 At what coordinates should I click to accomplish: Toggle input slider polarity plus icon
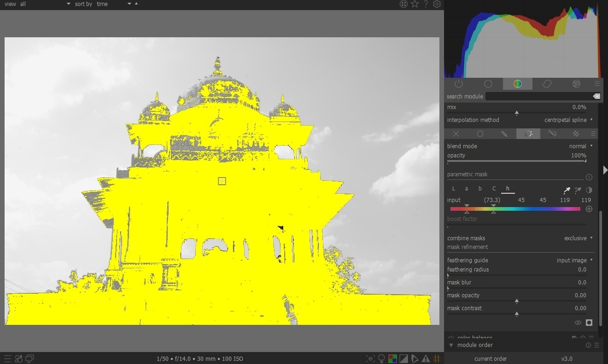tap(589, 209)
